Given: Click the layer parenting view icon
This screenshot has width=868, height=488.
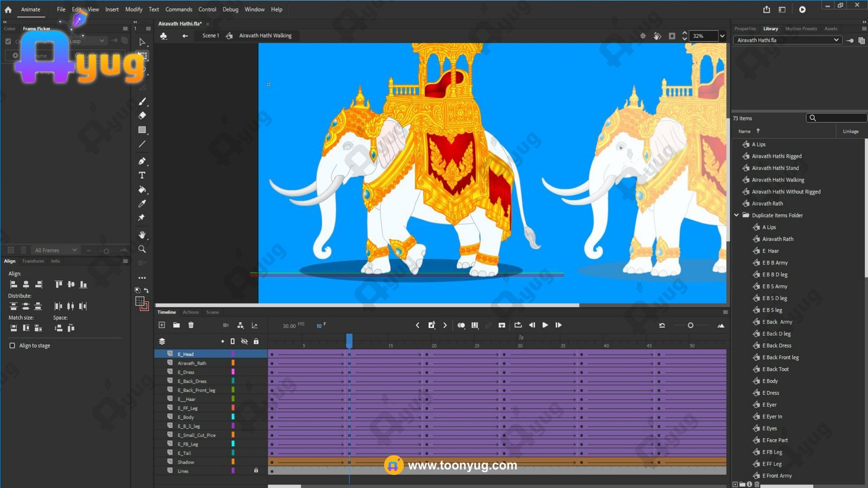Looking at the screenshot, I should [240, 325].
